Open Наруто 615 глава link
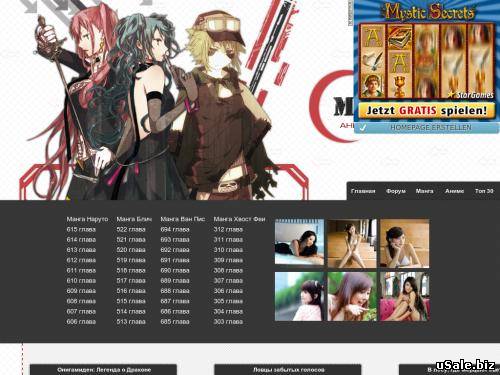 [x=81, y=229]
